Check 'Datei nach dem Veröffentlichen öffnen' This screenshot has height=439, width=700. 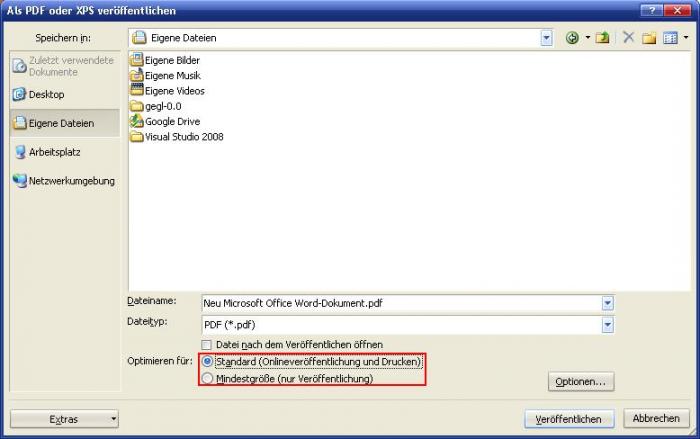[x=206, y=345]
